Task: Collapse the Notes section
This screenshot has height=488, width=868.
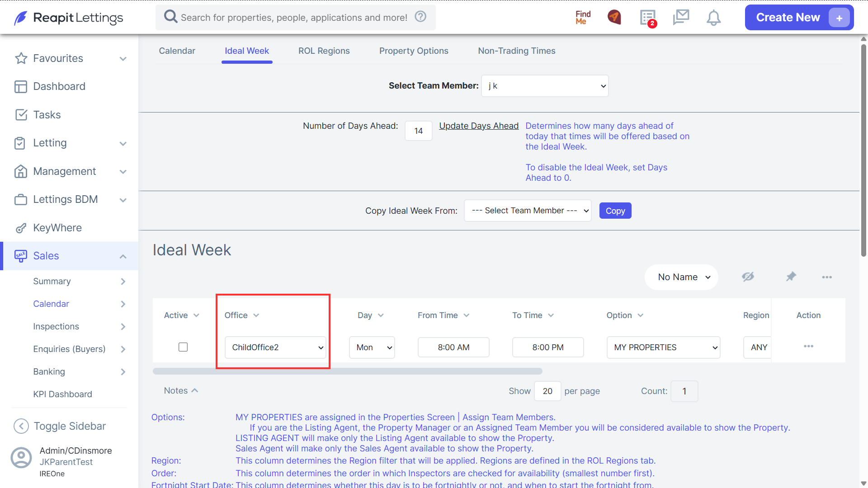Action: [181, 390]
